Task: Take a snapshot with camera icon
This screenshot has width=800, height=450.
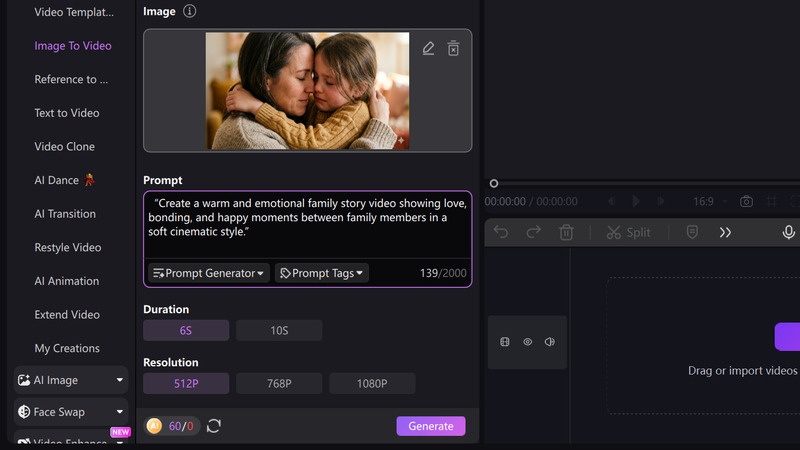Action: pos(746,202)
